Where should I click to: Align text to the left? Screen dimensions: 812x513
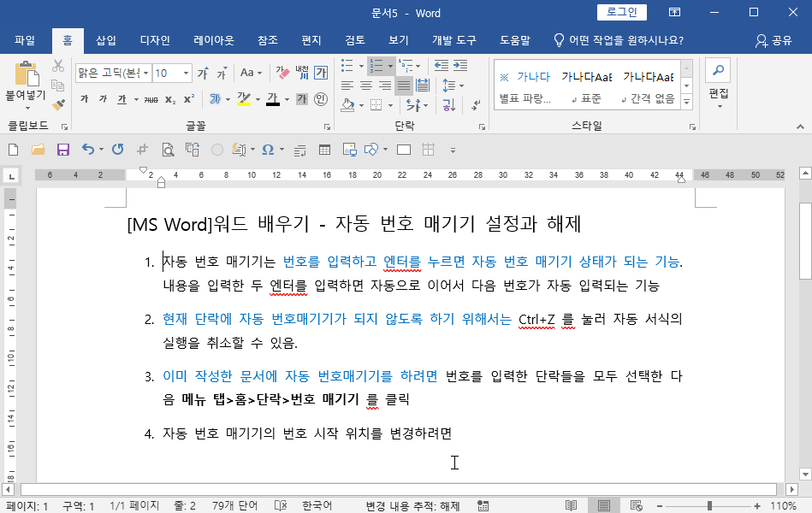(x=347, y=85)
